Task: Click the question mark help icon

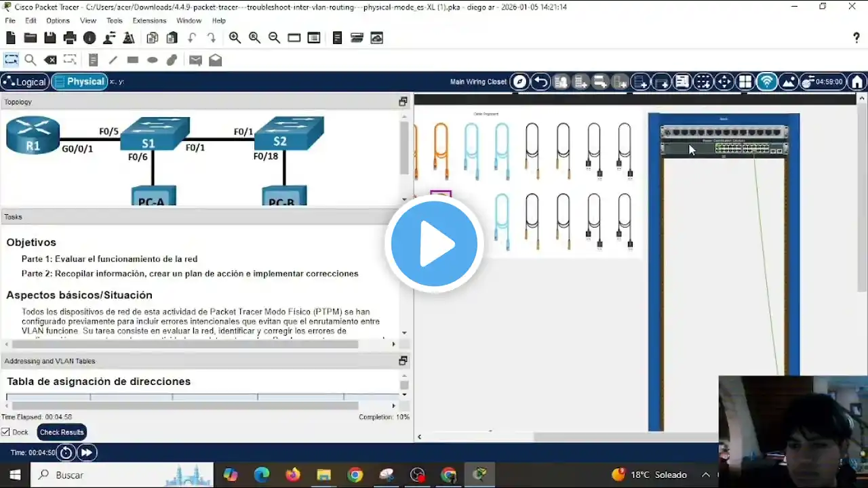Action: (856, 38)
